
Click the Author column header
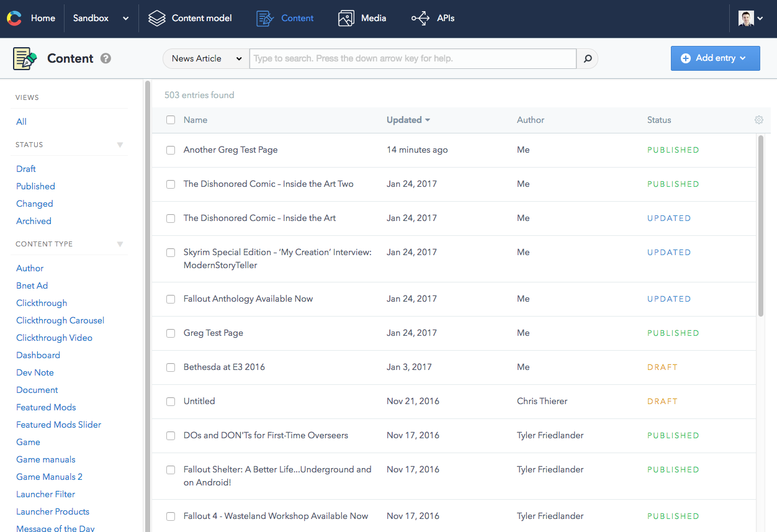(x=531, y=120)
